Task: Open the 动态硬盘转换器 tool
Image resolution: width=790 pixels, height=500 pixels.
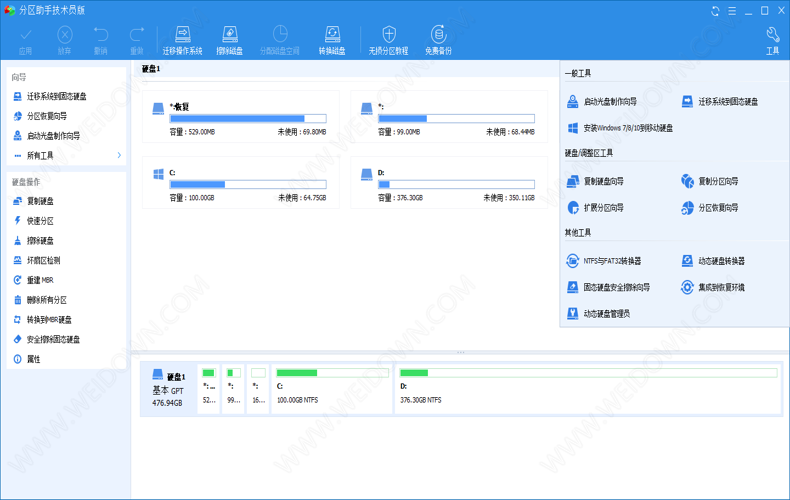Action: click(x=713, y=261)
